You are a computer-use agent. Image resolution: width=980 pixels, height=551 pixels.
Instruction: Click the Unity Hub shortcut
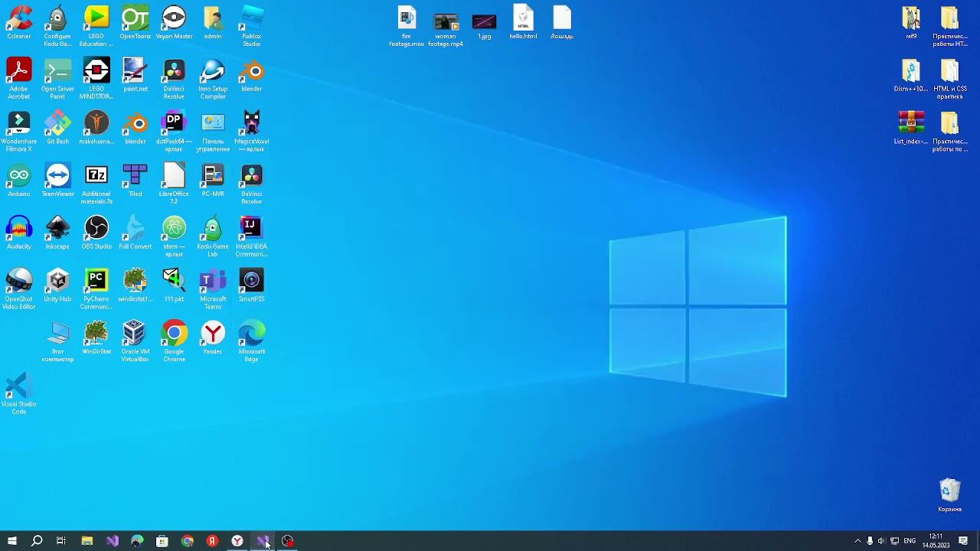pos(57,285)
